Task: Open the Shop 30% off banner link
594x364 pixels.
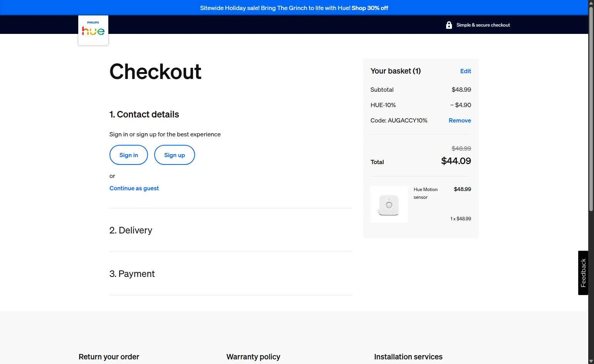Action: pyautogui.click(x=370, y=8)
